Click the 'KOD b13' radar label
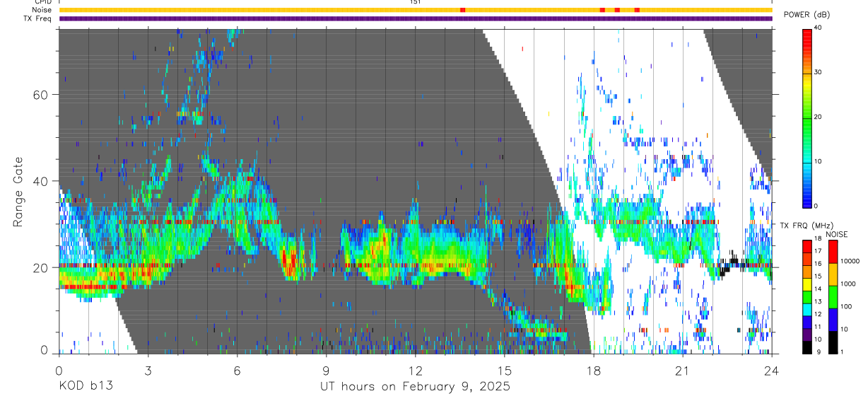Image resolution: width=868 pixels, height=401 pixels. click(85, 387)
